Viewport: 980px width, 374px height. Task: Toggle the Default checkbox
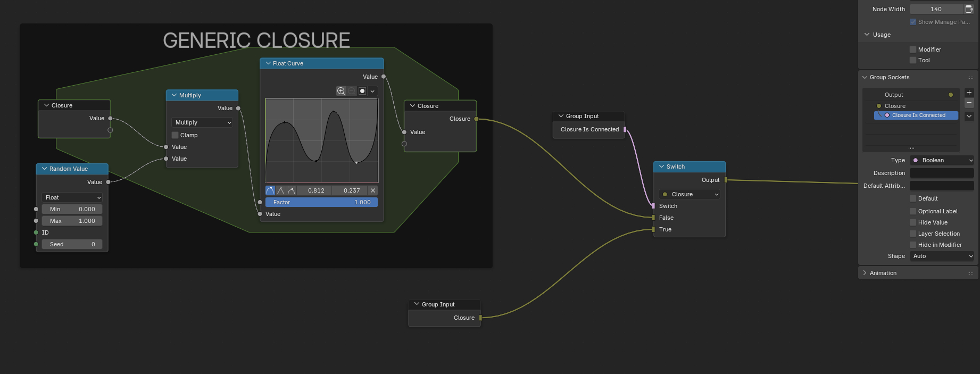click(913, 198)
